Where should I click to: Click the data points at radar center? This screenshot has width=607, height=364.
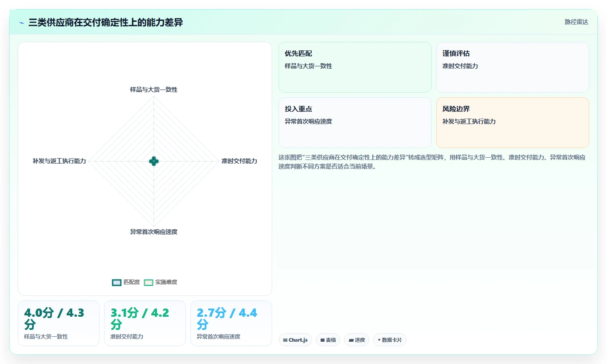tap(154, 161)
